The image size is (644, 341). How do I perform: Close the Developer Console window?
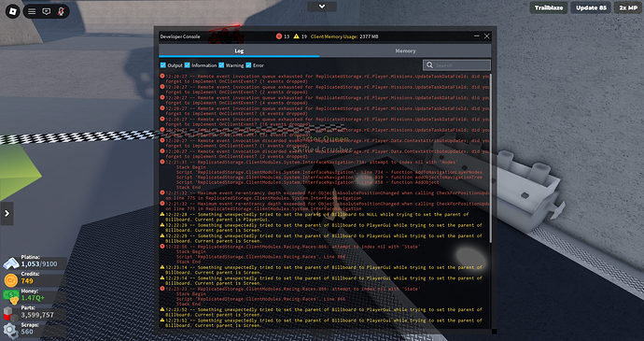click(x=486, y=36)
